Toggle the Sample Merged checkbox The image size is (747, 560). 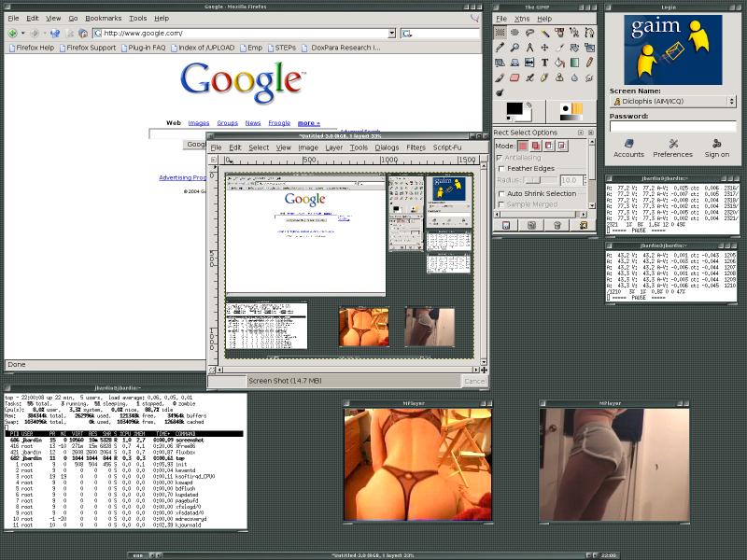click(500, 204)
